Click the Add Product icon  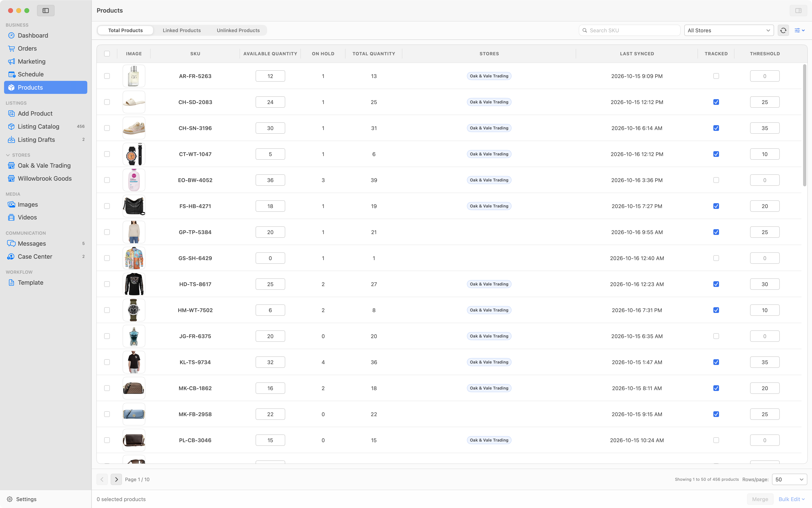point(11,114)
